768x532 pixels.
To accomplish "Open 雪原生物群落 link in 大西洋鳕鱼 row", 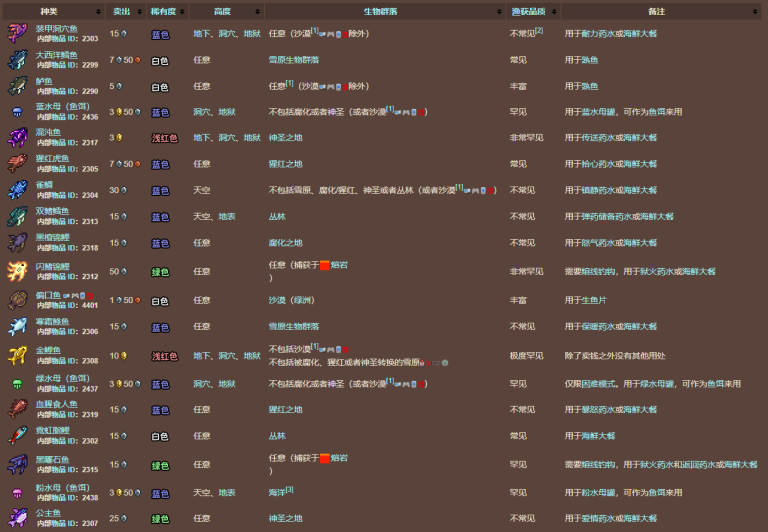I will (x=294, y=60).
